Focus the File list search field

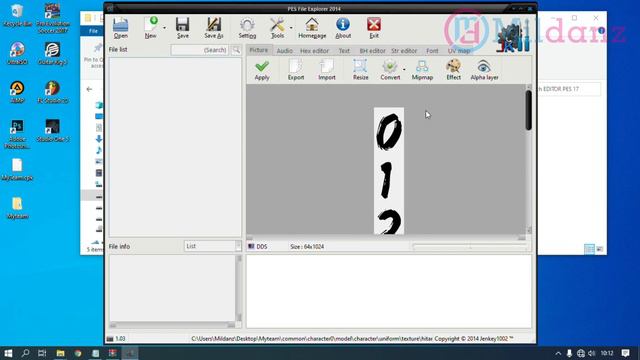pos(200,50)
